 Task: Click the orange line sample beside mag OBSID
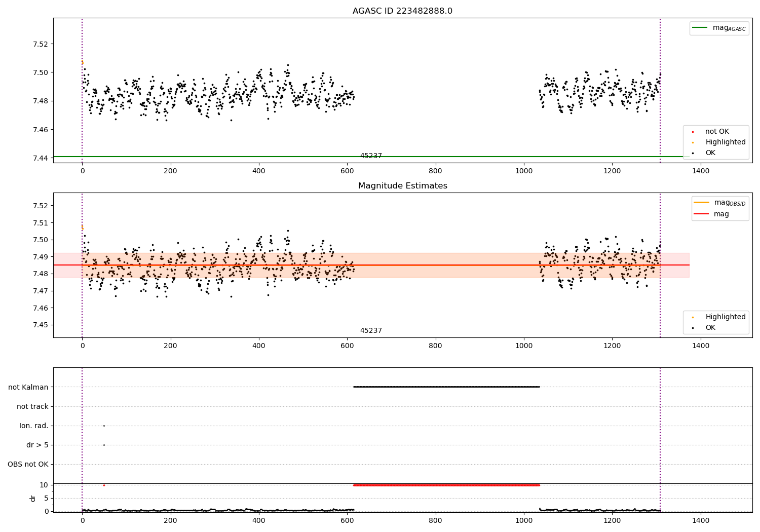point(701,203)
